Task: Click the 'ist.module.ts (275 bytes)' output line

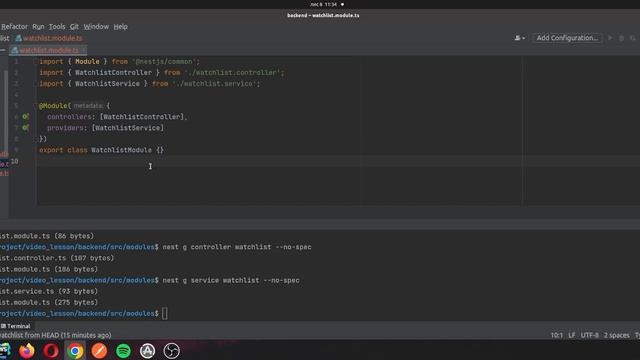Action: pos(49,302)
